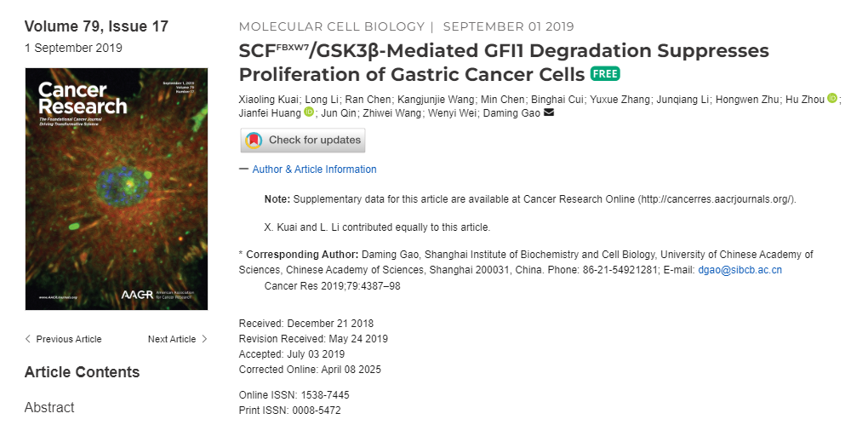Go to the Previous Article

click(63, 339)
